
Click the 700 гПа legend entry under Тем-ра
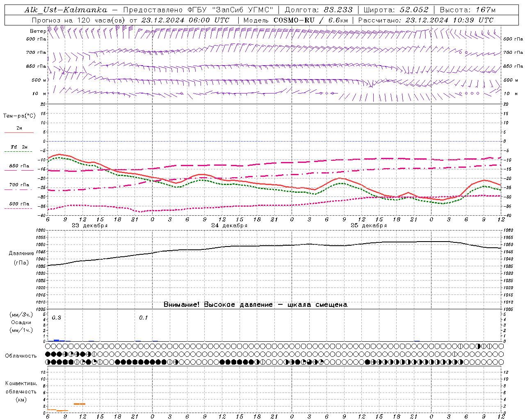(x=19, y=185)
